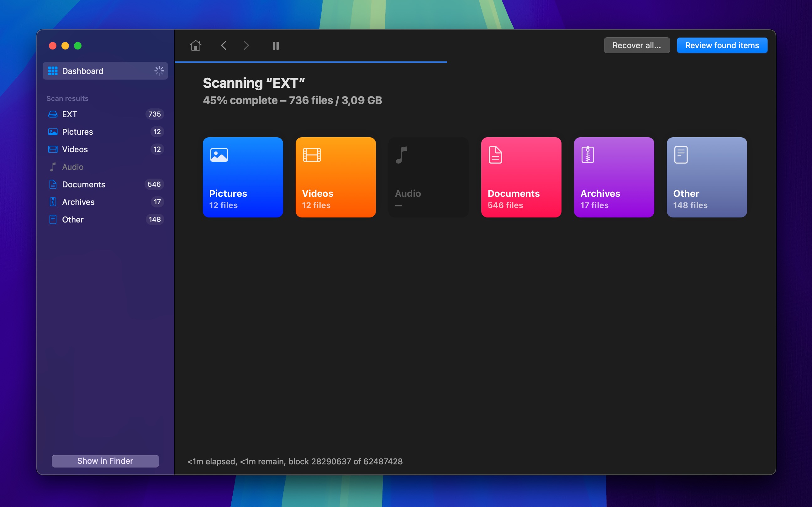This screenshot has width=812, height=507.
Task: Select Dashboard in the sidebar
Action: pyautogui.click(x=105, y=71)
